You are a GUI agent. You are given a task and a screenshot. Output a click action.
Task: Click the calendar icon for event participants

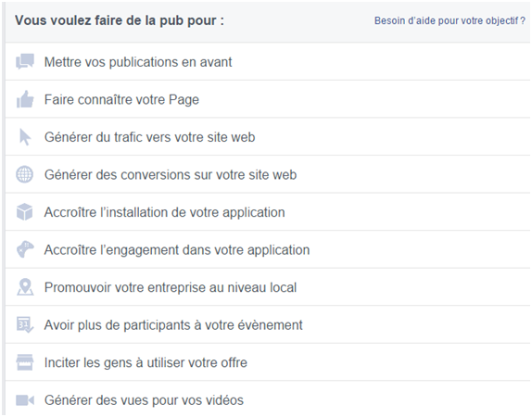[25, 324]
